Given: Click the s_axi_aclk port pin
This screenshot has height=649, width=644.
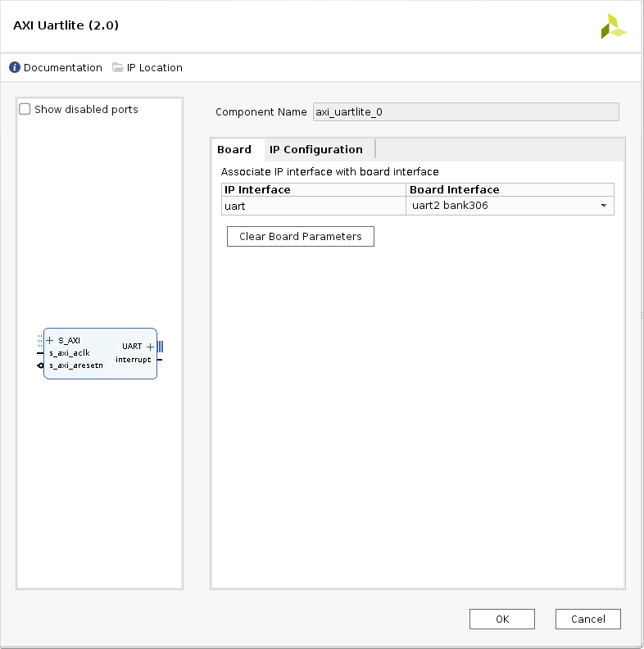Looking at the screenshot, I should pyautogui.click(x=41, y=353).
